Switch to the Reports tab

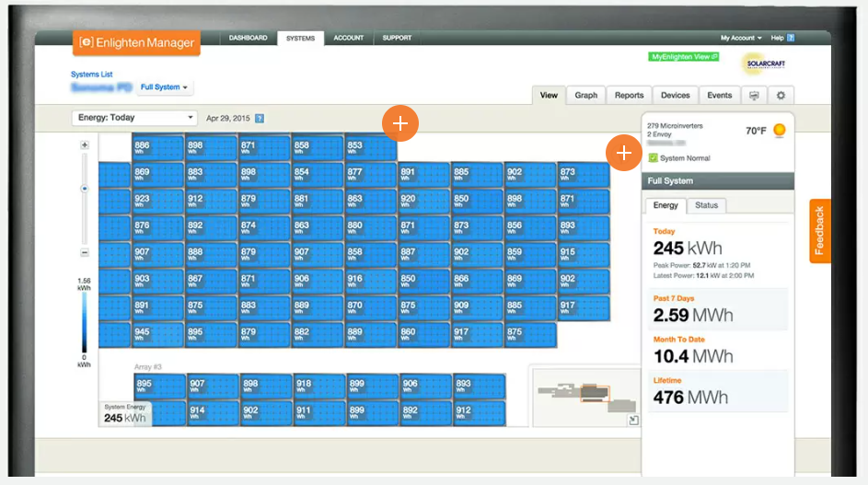pyautogui.click(x=629, y=95)
